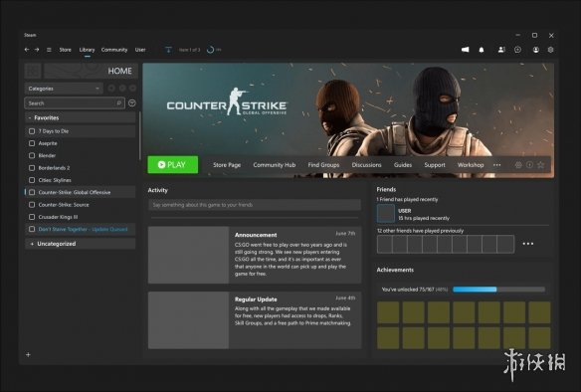
Task: Click the sidebar vertical scrollbar
Action: (x=139, y=135)
